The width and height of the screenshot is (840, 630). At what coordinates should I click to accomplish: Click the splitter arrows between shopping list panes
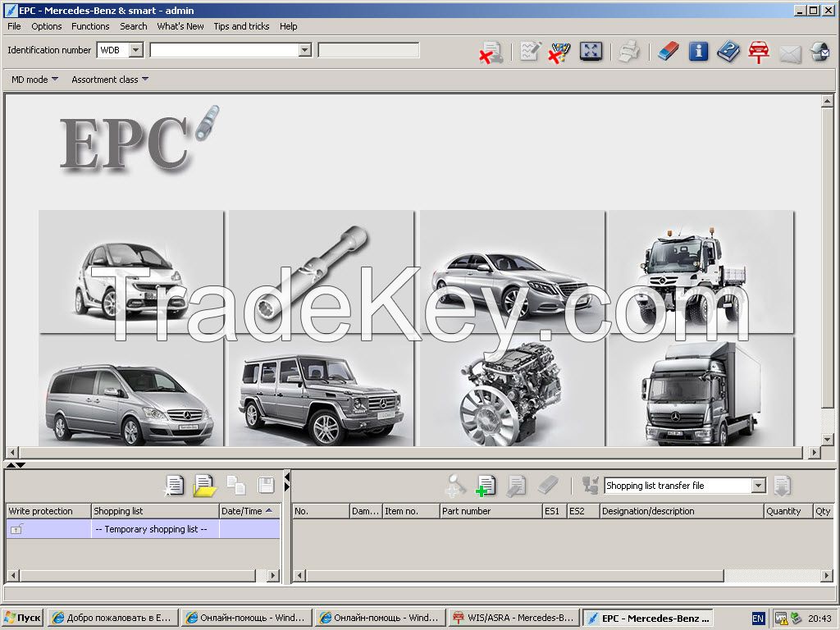(286, 481)
